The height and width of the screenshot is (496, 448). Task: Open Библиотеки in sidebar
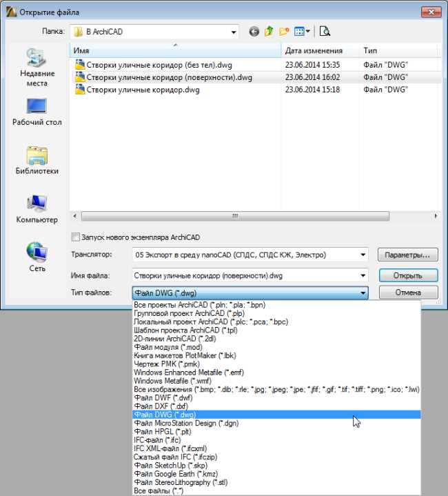click(37, 161)
